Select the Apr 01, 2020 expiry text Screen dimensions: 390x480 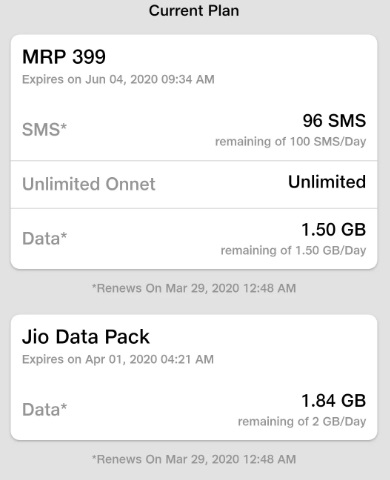pyautogui.click(x=118, y=360)
